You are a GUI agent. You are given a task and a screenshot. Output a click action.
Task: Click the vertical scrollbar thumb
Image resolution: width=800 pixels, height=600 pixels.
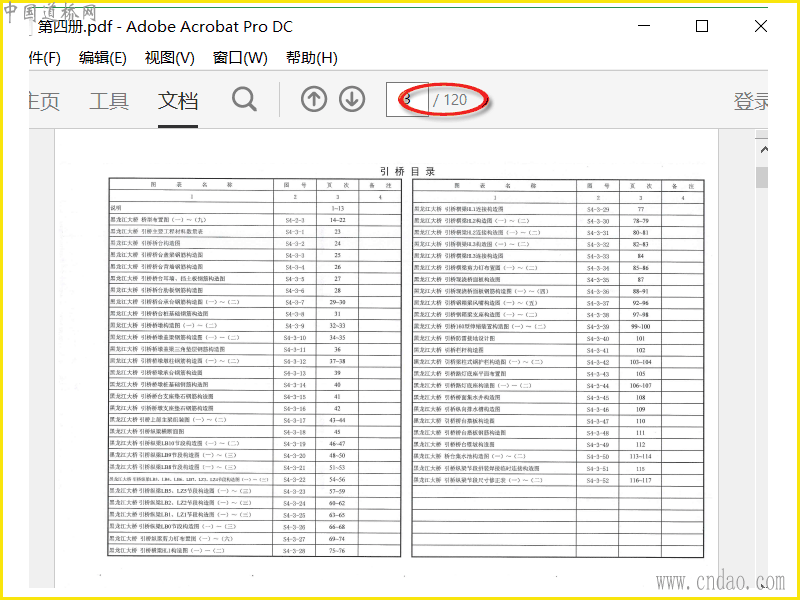pyautogui.click(x=762, y=177)
